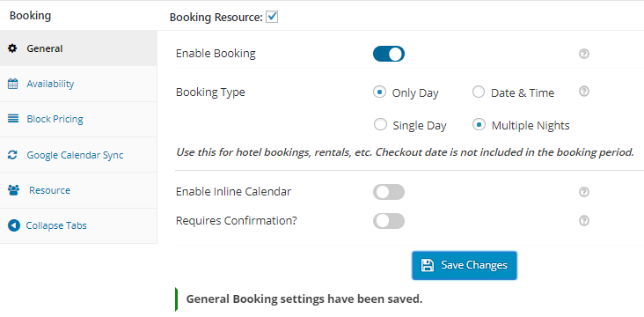Click the Resource people icon
The image size is (644, 317).
[x=13, y=190]
